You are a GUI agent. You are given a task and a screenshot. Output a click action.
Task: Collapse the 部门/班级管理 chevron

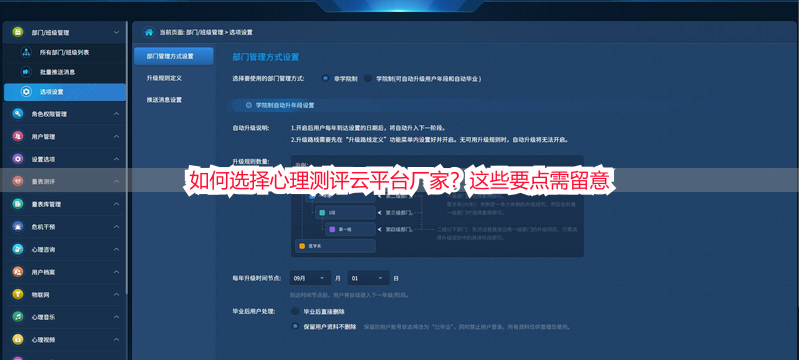(116, 33)
